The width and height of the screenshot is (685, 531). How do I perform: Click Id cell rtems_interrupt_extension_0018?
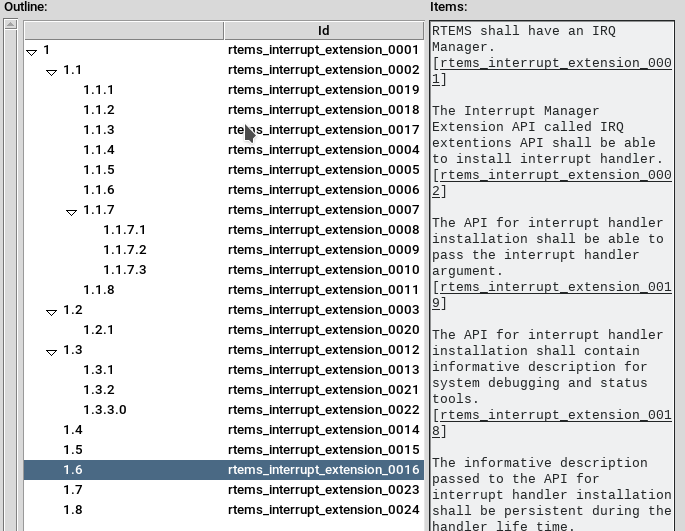point(324,110)
